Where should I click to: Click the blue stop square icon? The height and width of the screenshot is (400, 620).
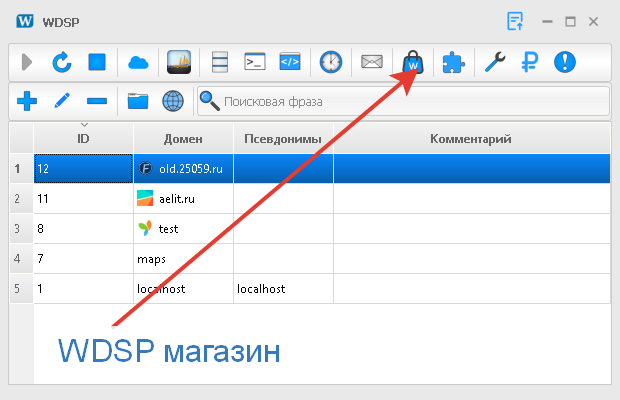click(x=97, y=62)
